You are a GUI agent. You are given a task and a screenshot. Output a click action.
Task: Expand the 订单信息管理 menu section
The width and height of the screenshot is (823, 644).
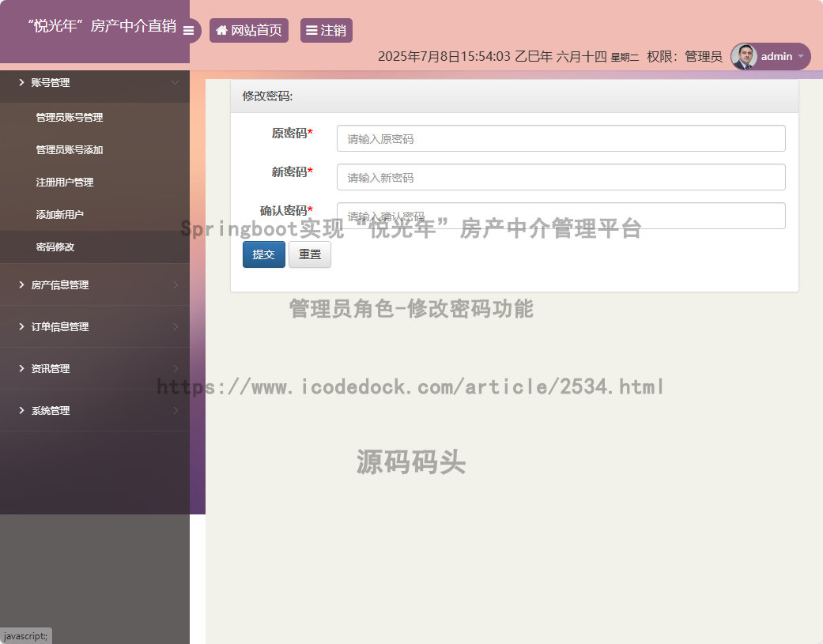[95, 326]
